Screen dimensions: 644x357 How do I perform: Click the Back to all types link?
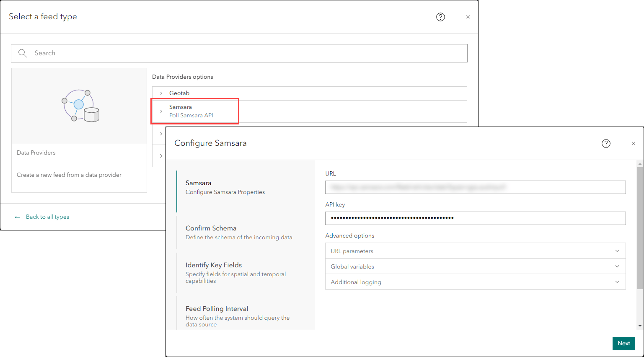[x=47, y=217]
